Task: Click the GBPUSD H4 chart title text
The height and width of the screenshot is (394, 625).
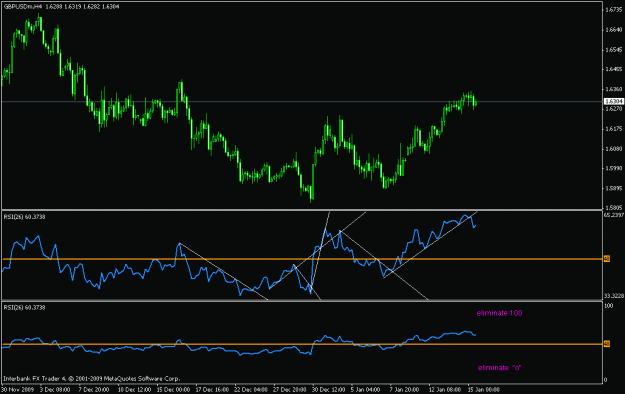Action: 61,6
